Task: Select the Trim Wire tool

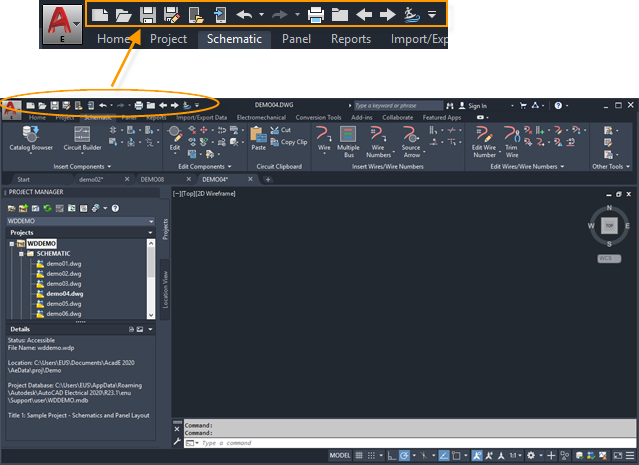Action: point(512,141)
